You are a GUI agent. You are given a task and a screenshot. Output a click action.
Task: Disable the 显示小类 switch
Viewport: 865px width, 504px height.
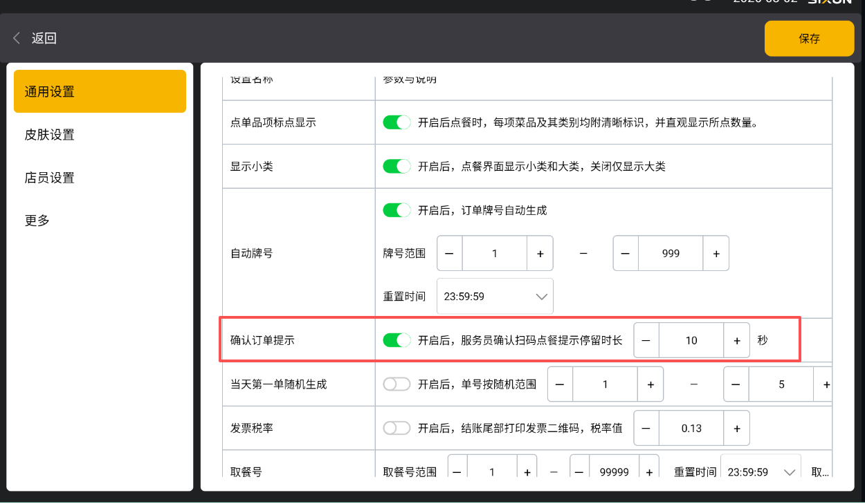coord(397,166)
